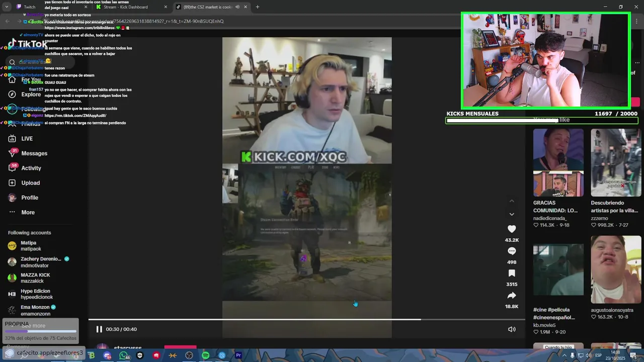The height and width of the screenshot is (362, 644).
Task: Switch to the Twitch browser tab
Action: pyautogui.click(x=29, y=7)
